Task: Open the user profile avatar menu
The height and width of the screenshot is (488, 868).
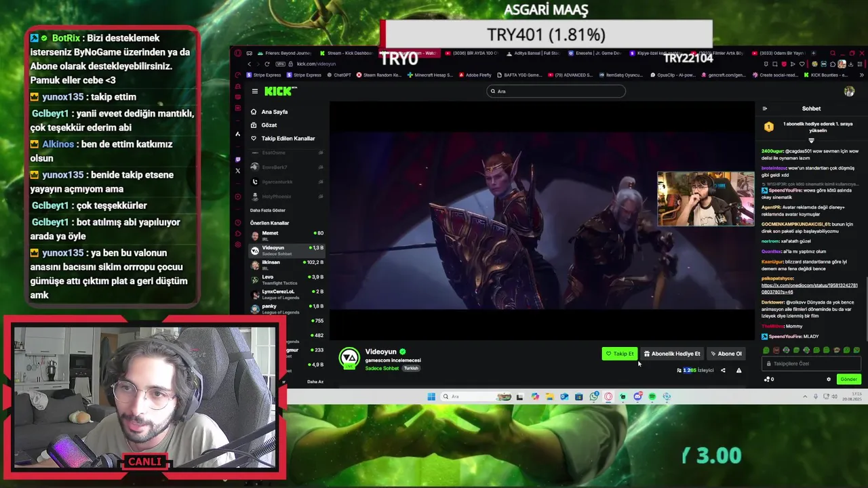Action: [x=849, y=91]
